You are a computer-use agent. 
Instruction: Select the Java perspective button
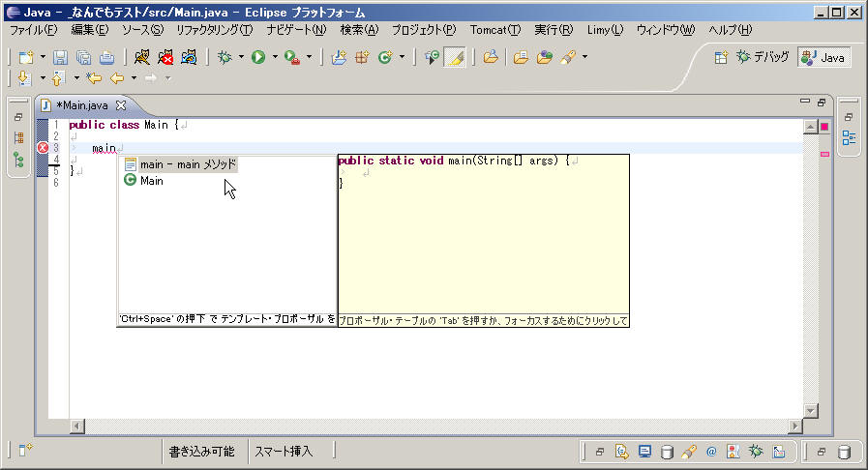click(x=823, y=57)
